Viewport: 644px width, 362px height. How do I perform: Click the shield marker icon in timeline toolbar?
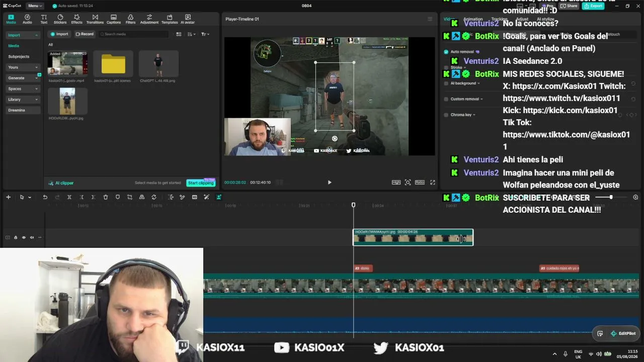click(118, 197)
